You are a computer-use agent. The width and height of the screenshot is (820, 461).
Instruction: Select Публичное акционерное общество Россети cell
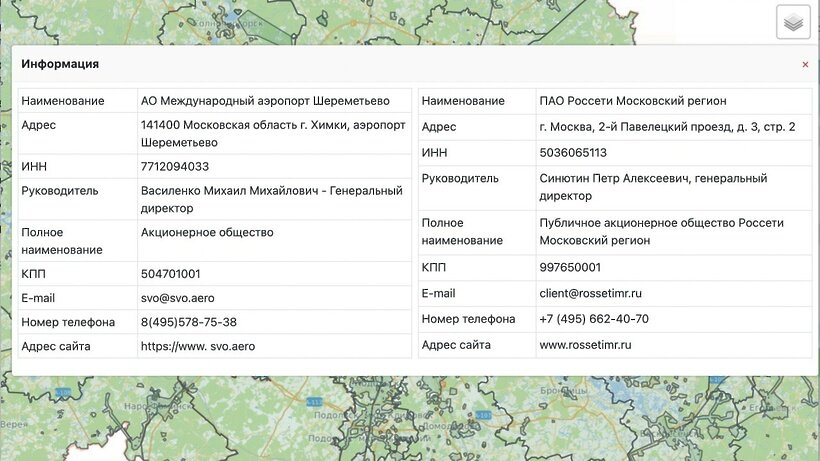tap(674, 232)
